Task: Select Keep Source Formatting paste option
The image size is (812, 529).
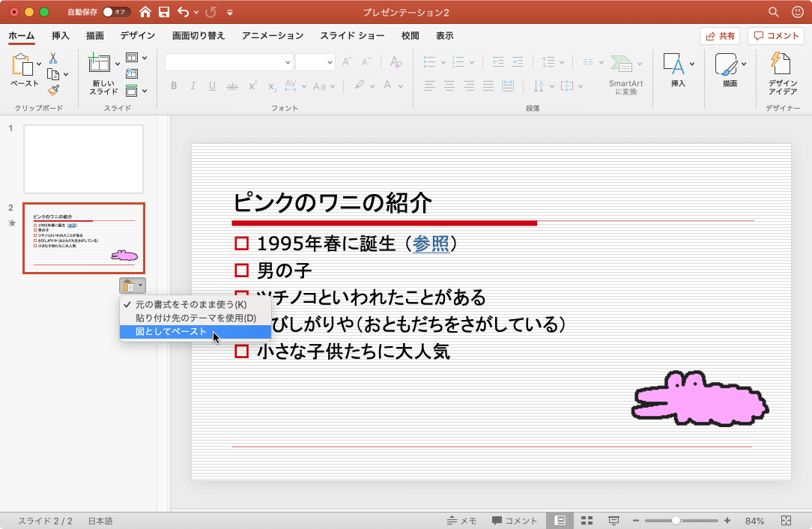Action: [x=190, y=305]
